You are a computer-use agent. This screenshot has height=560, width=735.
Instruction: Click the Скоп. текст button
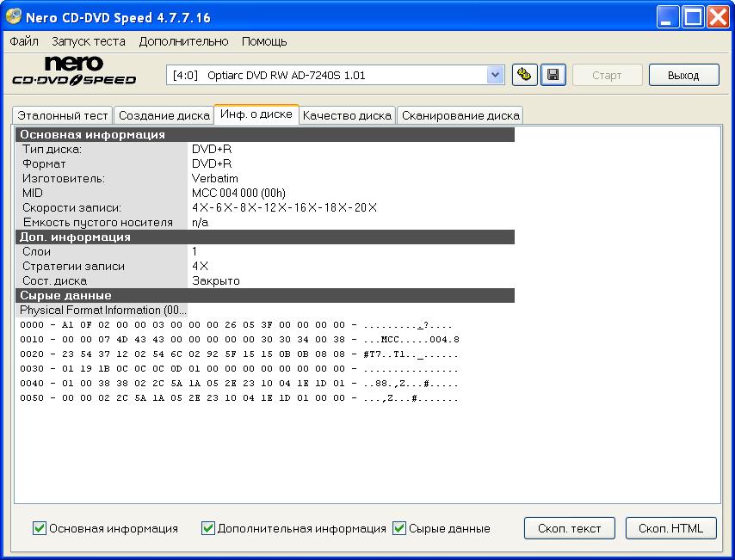[x=569, y=528]
